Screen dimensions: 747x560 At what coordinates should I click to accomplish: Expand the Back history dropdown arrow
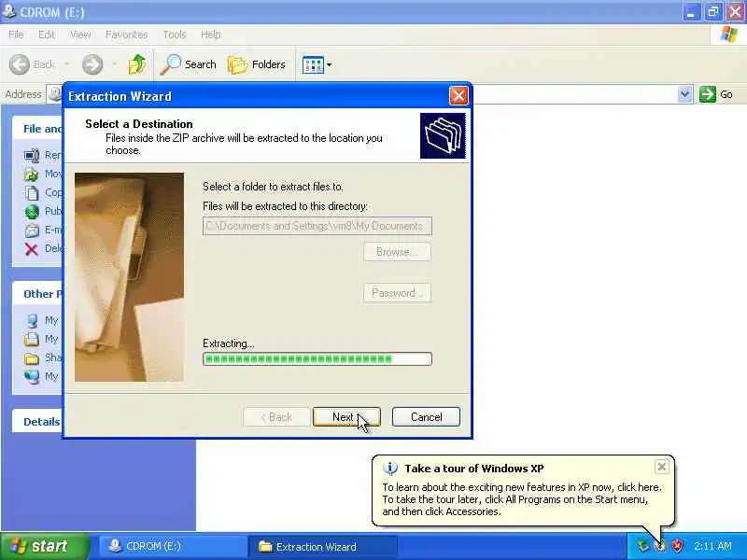pyautogui.click(x=66, y=64)
